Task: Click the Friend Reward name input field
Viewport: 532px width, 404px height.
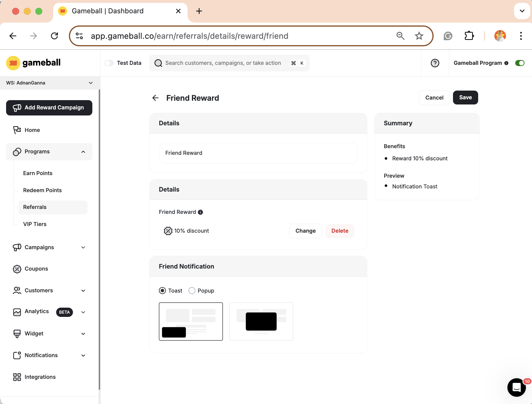Action: (x=258, y=153)
